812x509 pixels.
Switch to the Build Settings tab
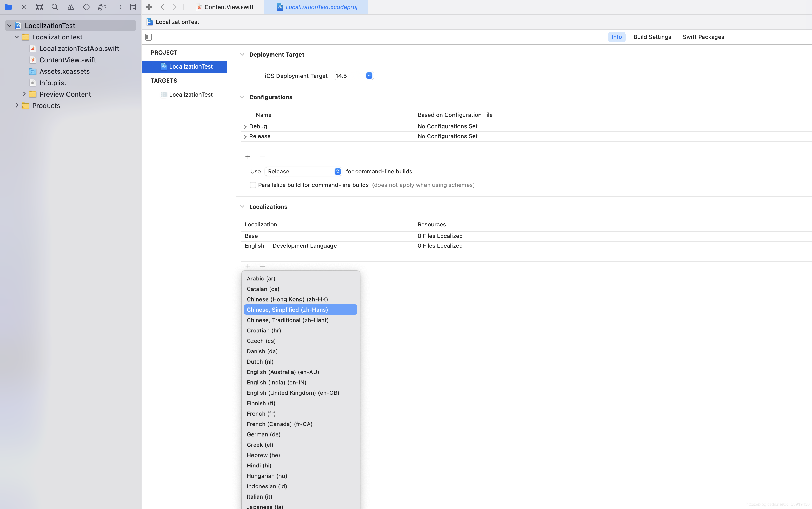tap(652, 37)
